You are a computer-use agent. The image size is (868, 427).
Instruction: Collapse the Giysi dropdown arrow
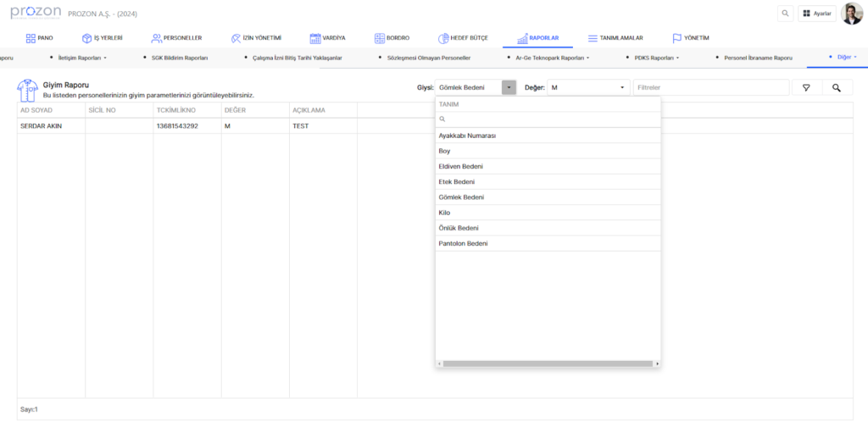509,87
